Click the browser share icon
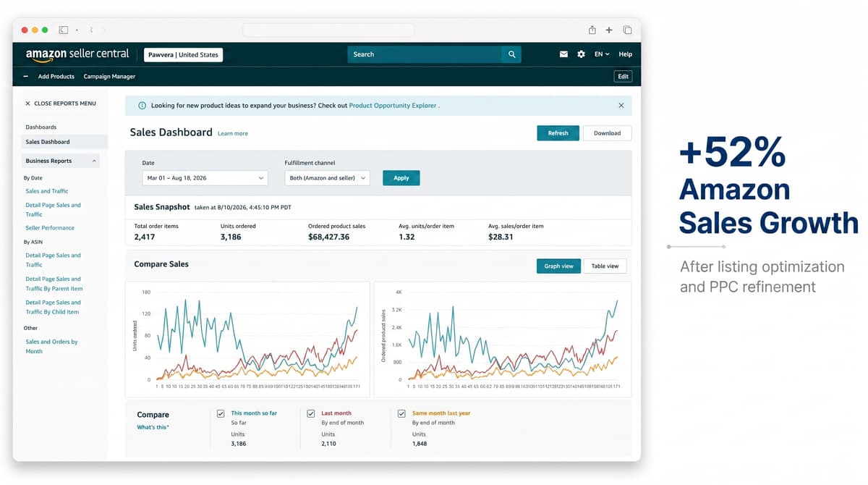 click(x=592, y=30)
